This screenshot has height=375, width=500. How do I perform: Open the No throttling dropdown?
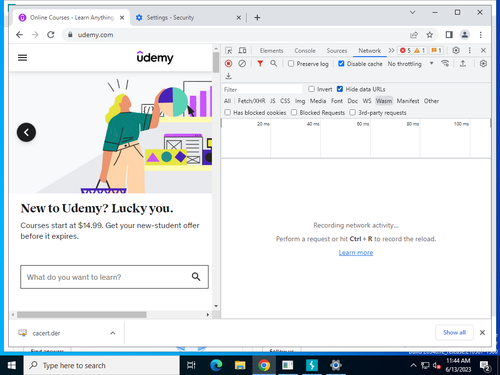411,63
